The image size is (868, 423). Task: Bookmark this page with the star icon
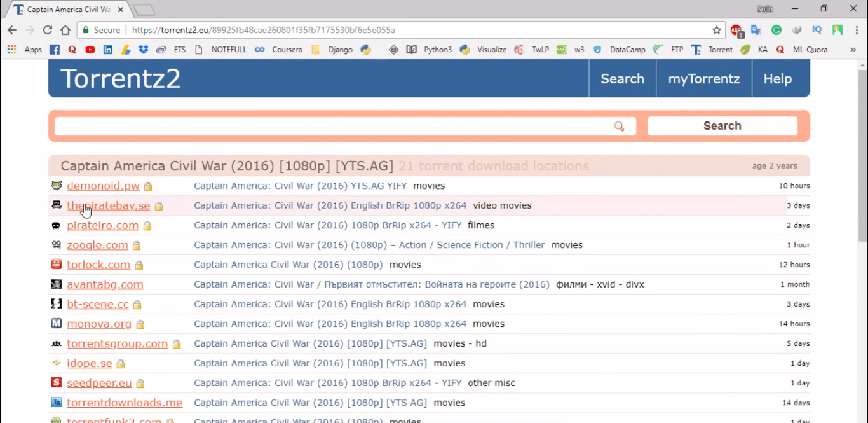coord(717,30)
